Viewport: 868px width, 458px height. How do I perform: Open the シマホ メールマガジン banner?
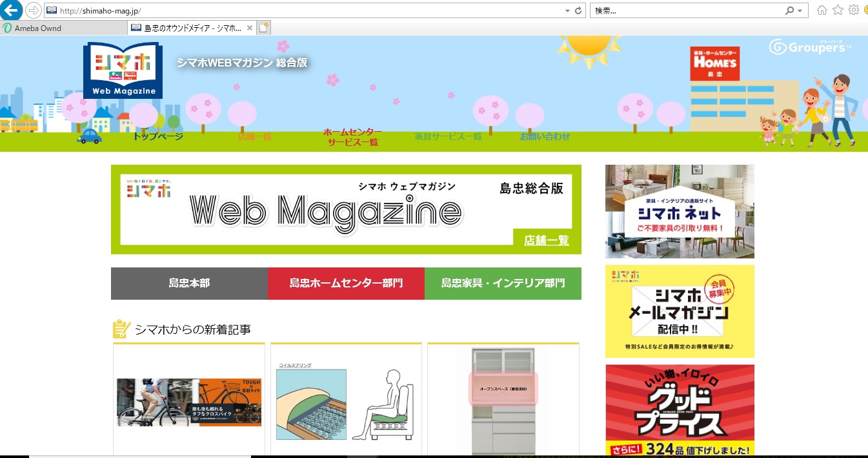tap(680, 311)
